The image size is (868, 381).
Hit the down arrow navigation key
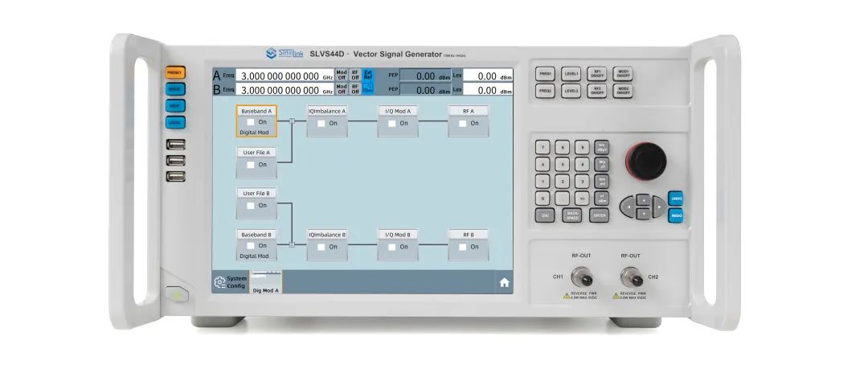tap(643, 213)
